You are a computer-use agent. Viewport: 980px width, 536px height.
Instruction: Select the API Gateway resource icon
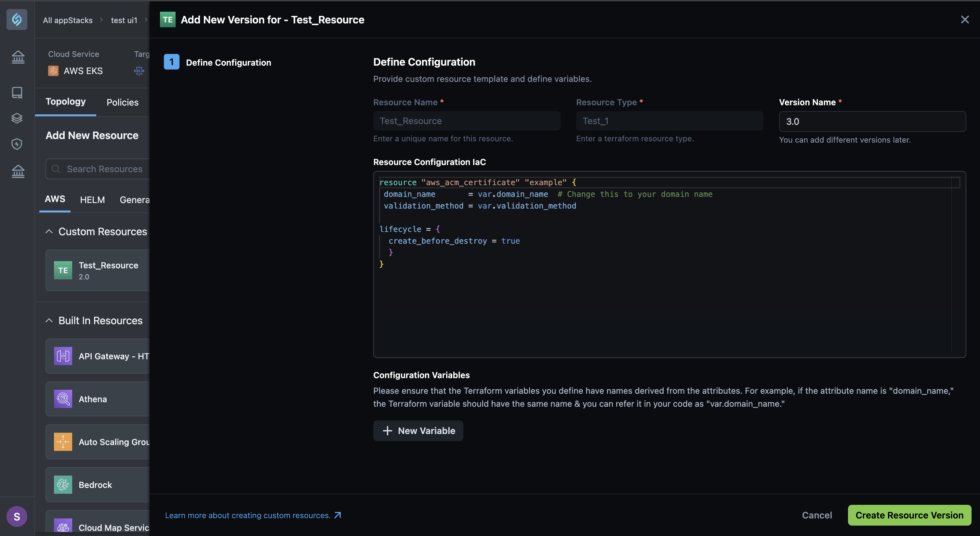point(63,356)
